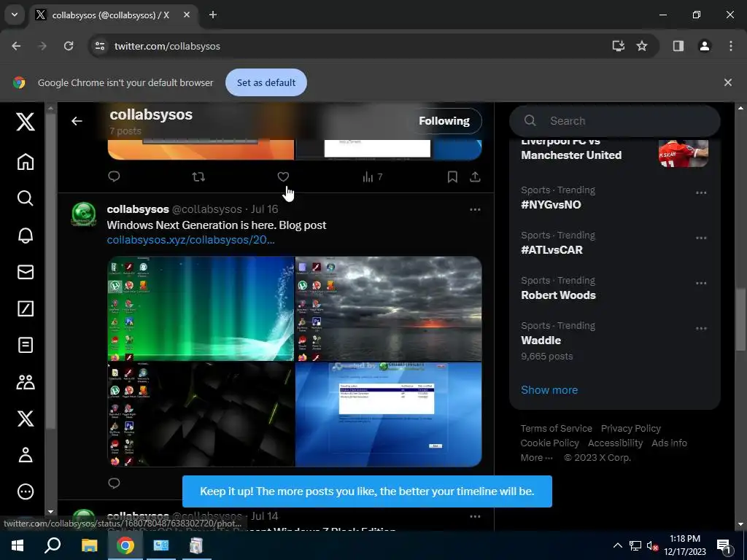Reply to the top post
747x560 pixels.
coord(114,176)
